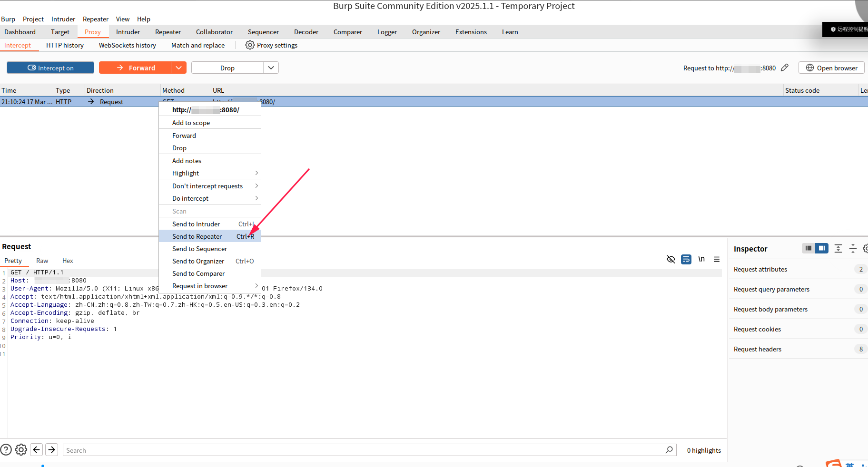
Task: Switch to the Decoder tab
Action: click(x=306, y=32)
